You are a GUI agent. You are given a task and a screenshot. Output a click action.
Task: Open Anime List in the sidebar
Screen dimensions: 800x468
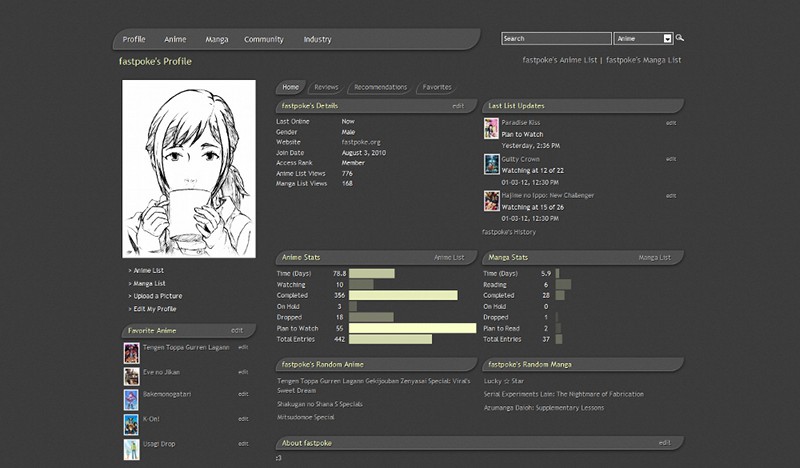click(148, 270)
